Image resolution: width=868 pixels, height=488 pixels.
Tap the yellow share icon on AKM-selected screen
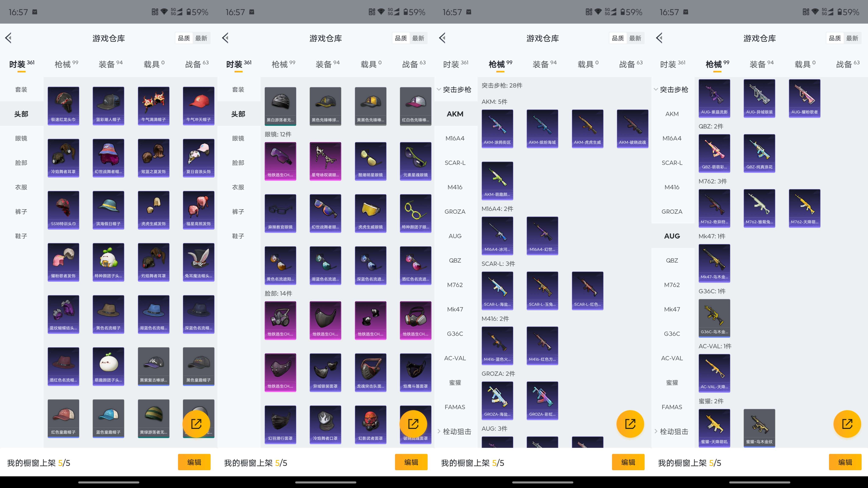(630, 424)
